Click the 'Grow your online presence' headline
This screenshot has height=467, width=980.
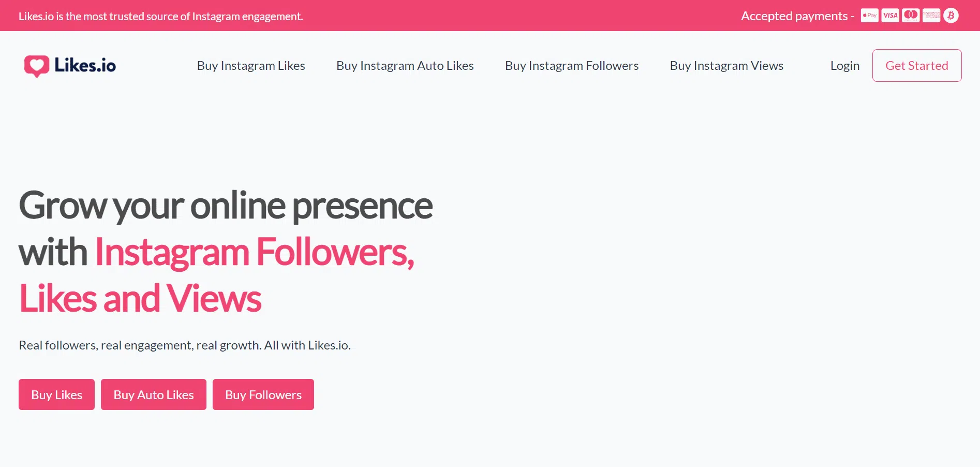(x=226, y=206)
